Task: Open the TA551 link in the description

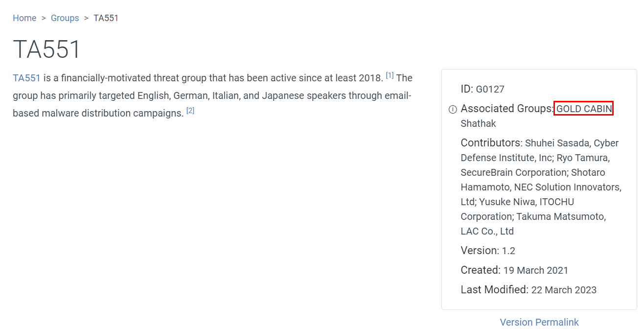Action: click(x=26, y=78)
